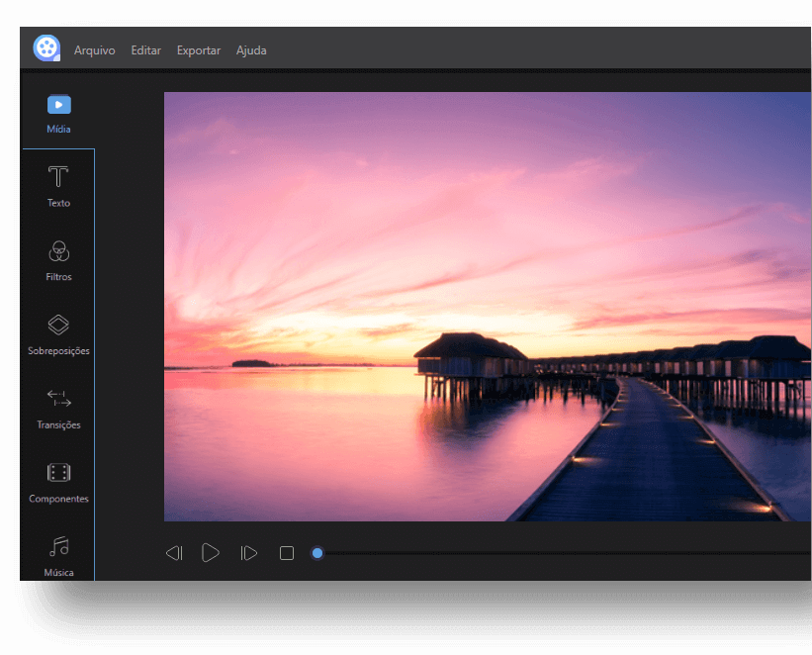
Task: Open the Editar menu
Action: (145, 49)
